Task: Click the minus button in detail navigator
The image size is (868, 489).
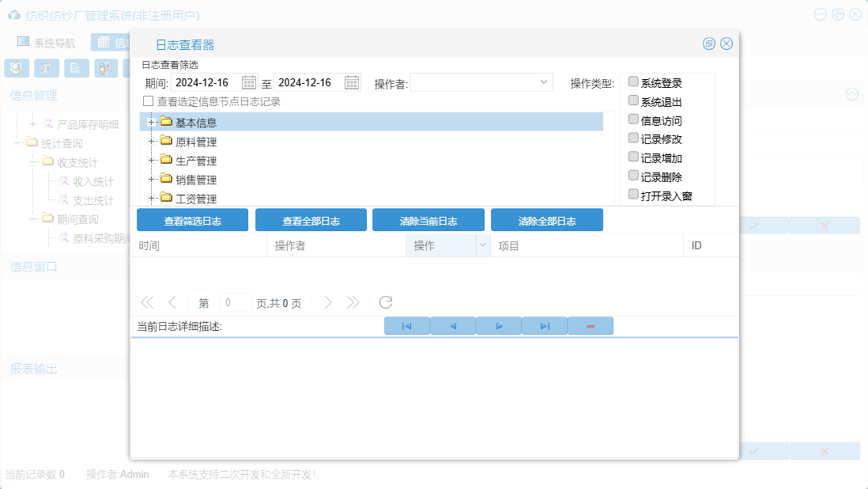Action: pos(590,326)
